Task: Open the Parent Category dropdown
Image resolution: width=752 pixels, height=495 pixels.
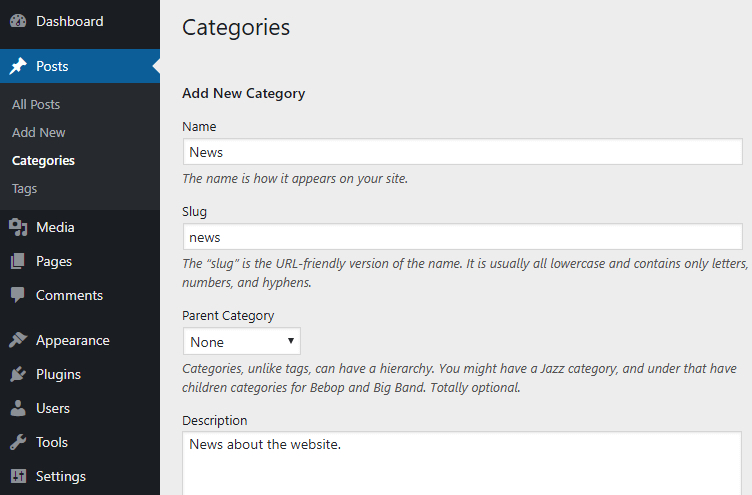Action: (x=242, y=341)
